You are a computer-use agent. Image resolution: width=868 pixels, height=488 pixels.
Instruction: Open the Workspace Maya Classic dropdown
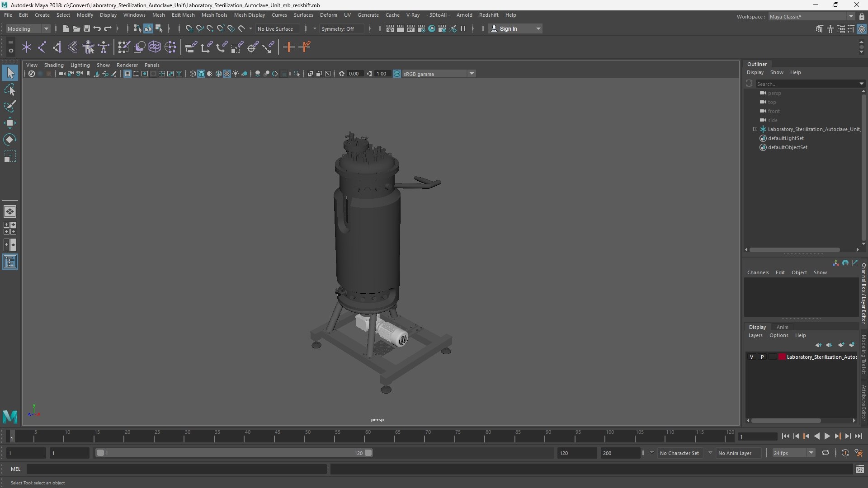click(811, 16)
